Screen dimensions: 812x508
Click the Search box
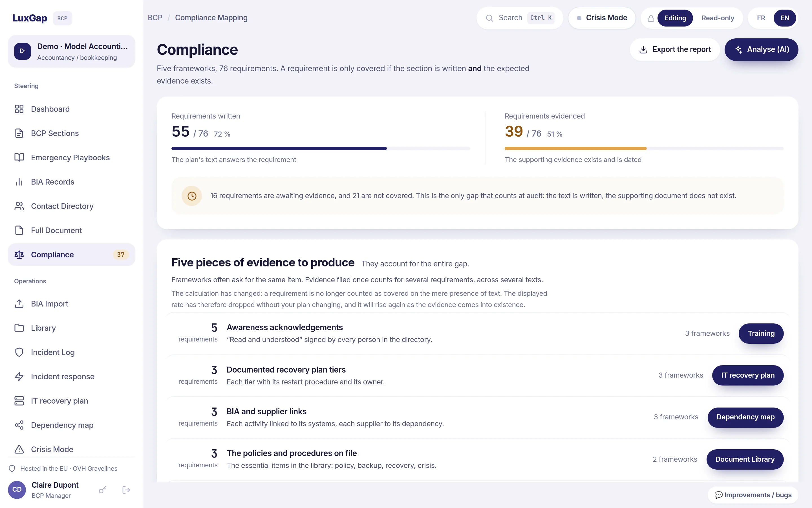click(x=519, y=18)
